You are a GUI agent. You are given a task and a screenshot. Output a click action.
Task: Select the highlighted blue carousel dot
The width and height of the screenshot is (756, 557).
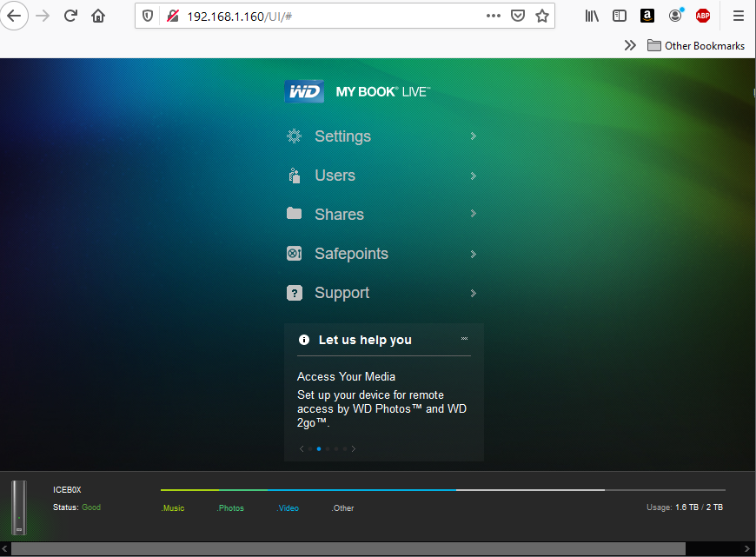click(319, 448)
